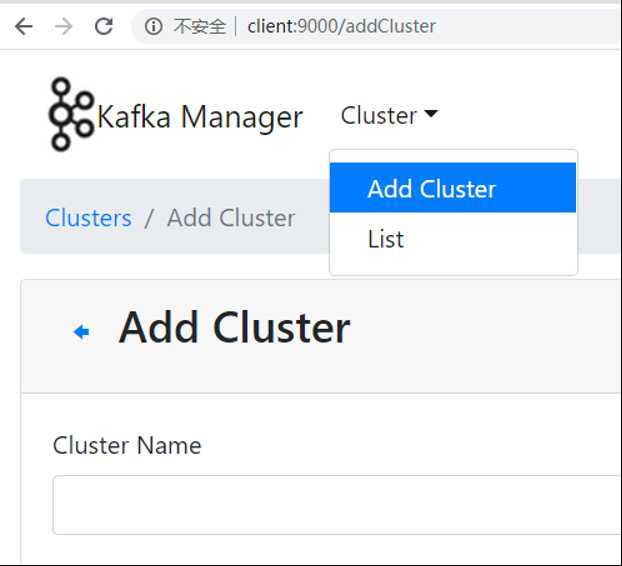Image resolution: width=622 pixels, height=566 pixels.
Task: Click the Add Cluster breadcrumb text
Action: tap(231, 218)
